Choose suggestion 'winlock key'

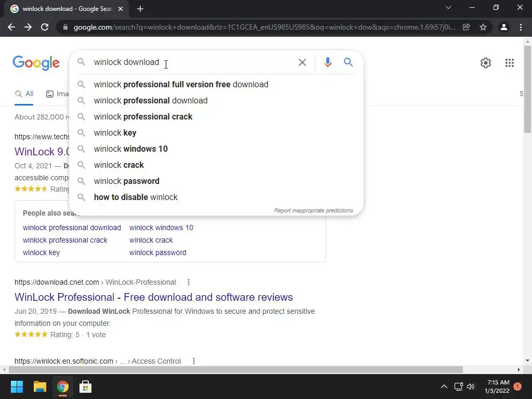pyautogui.click(x=216, y=132)
